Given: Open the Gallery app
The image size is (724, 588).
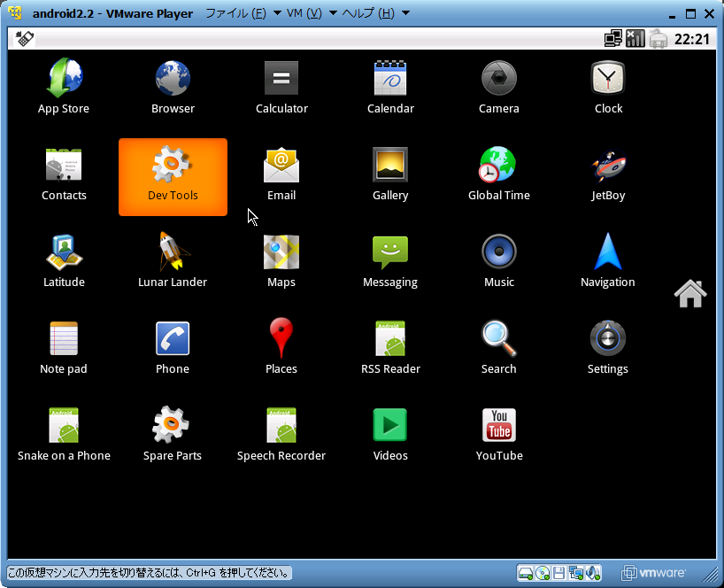Looking at the screenshot, I should pos(390,174).
